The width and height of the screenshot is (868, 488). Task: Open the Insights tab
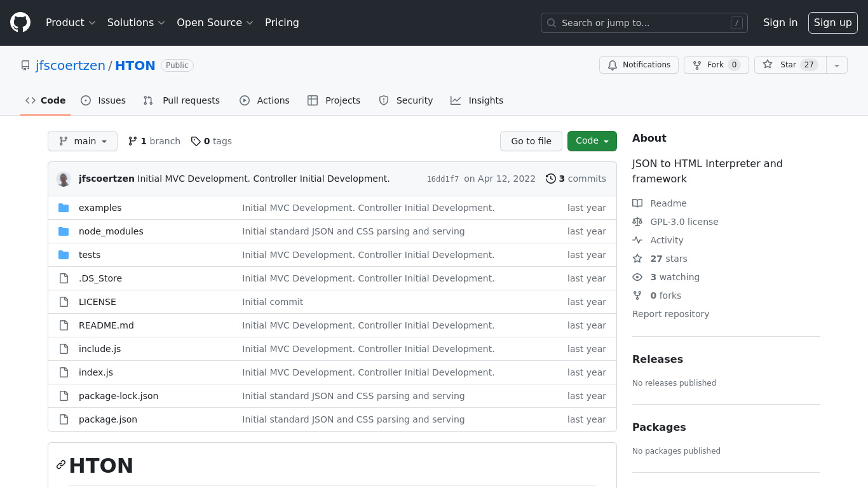[x=477, y=100]
